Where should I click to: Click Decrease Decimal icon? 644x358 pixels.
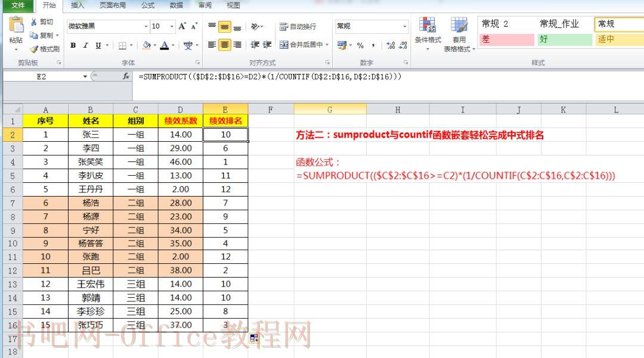[x=403, y=45]
